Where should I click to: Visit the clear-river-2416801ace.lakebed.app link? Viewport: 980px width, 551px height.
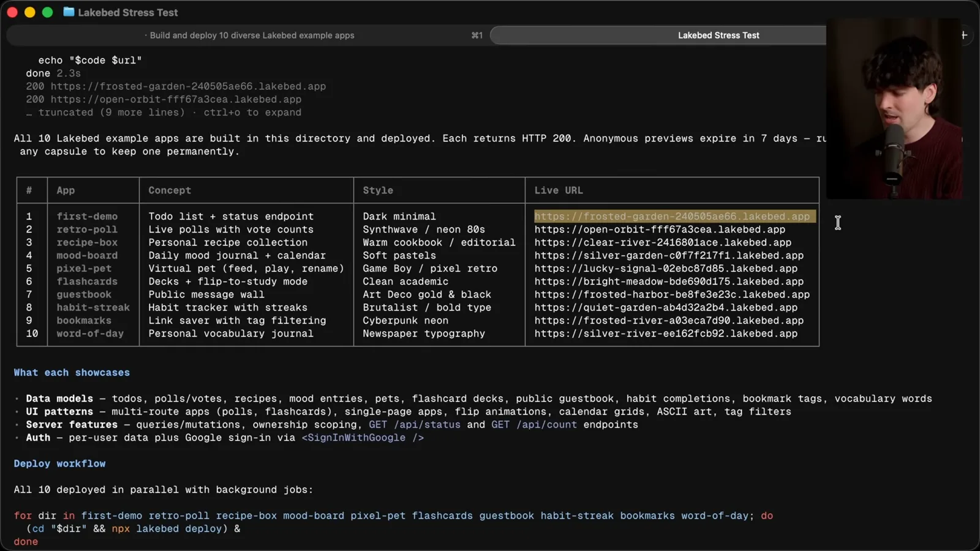coord(663,242)
